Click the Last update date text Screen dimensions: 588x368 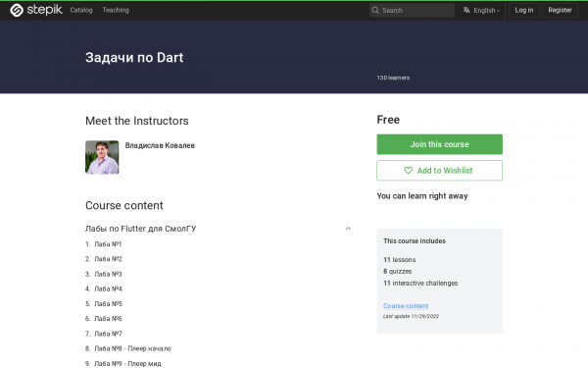click(411, 317)
